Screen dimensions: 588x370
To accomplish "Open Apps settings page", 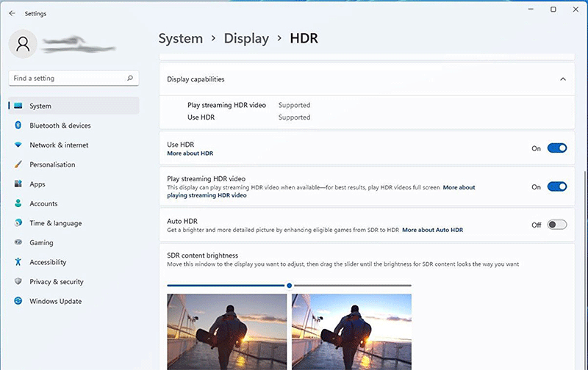I will tap(74, 184).
